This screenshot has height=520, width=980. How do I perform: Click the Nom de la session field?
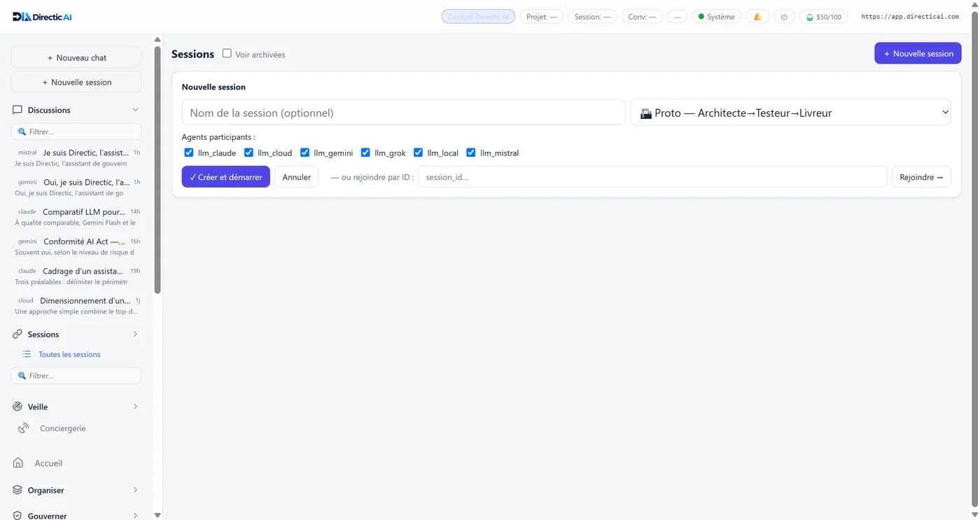coord(403,112)
